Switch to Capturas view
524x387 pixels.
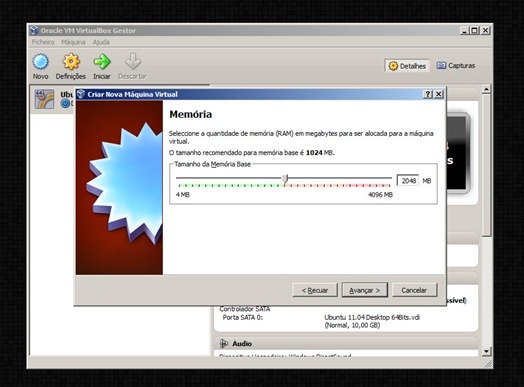(456, 66)
